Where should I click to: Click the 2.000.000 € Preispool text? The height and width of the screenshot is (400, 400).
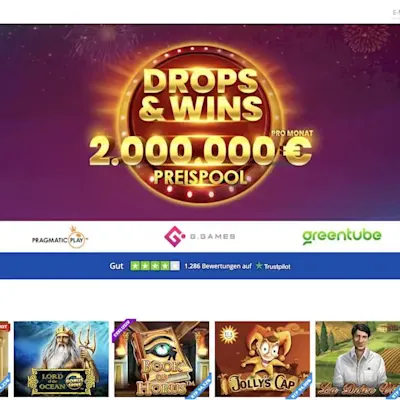pyautogui.click(x=200, y=159)
